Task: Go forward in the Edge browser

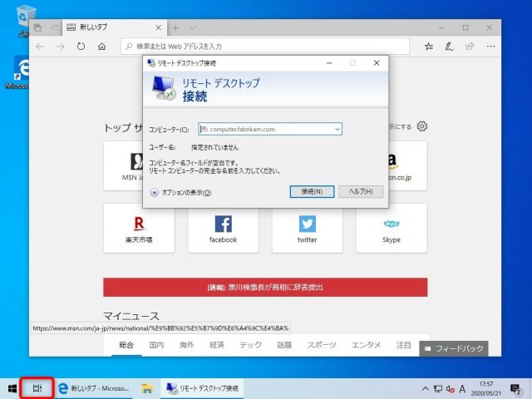Action: (x=61, y=47)
